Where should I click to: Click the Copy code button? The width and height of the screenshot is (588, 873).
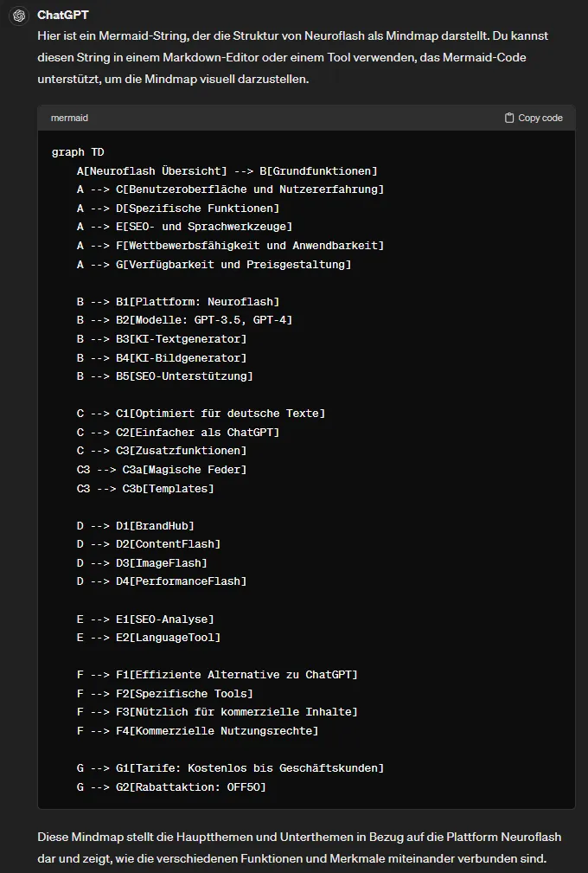click(x=532, y=118)
